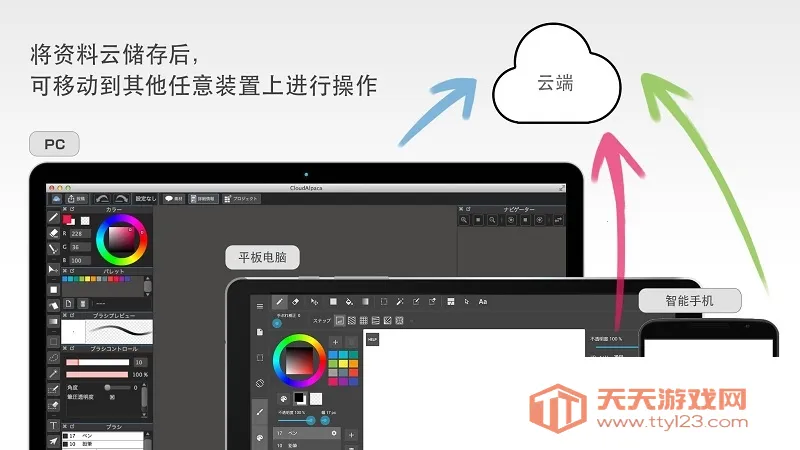Toggle the first snap mode button on tablet
800x450 pixels.
[x=340, y=320]
